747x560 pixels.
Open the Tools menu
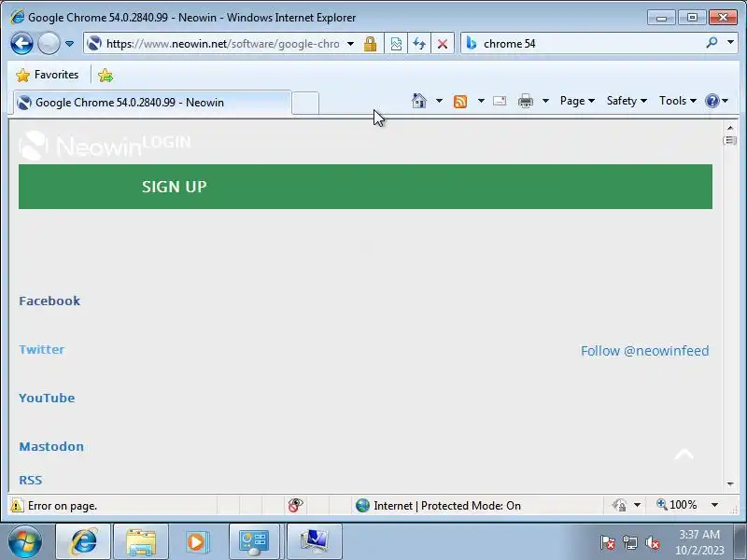coord(678,101)
